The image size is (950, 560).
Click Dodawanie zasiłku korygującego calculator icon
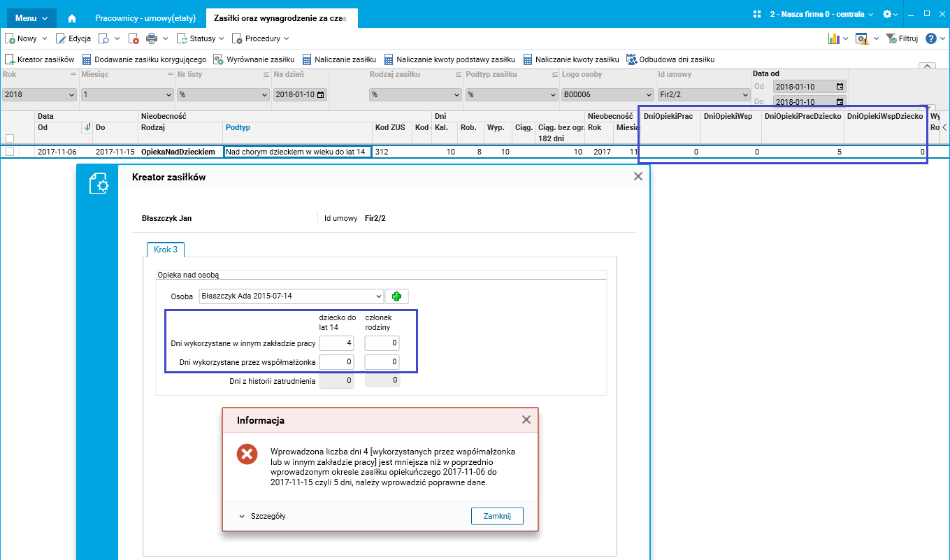click(x=87, y=59)
